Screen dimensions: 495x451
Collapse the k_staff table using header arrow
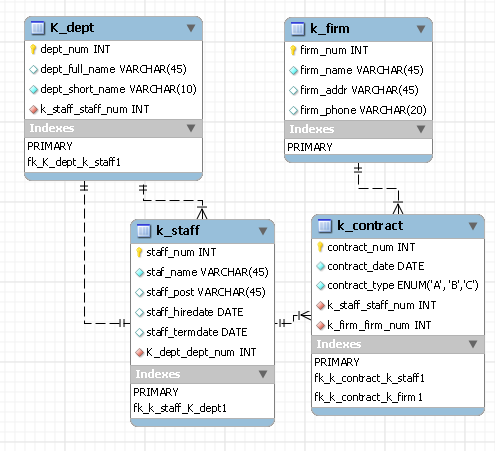[263, 231]
